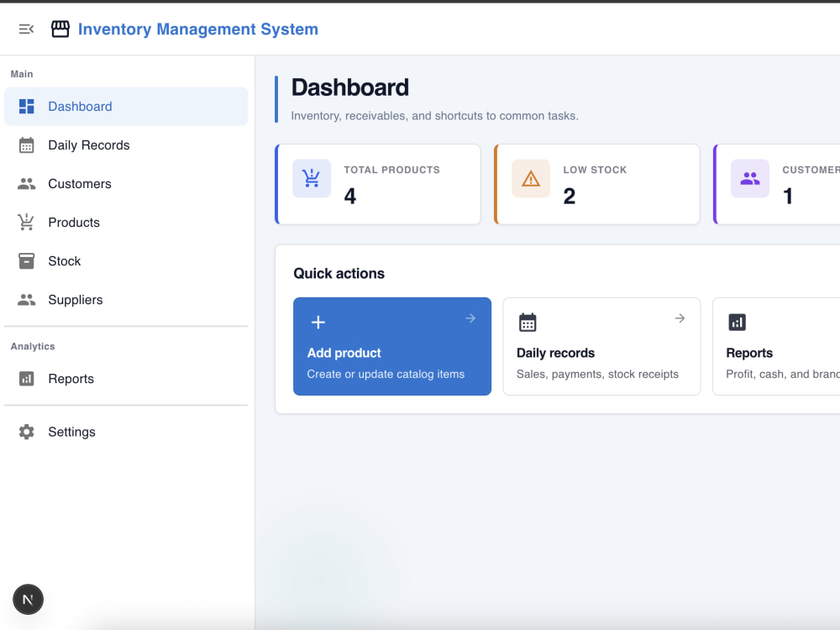Open Settings from the sidebar
This screenshot has width=840, height=630.
[126, 432]
